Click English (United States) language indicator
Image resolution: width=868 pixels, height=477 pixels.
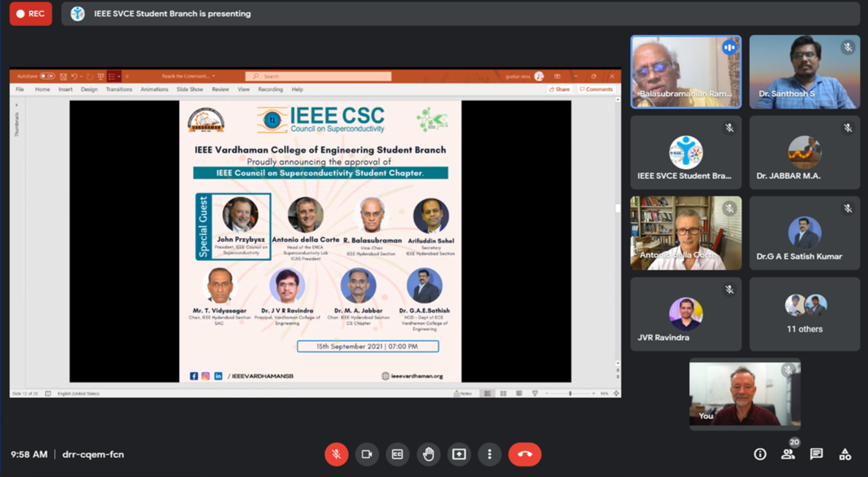point(78,393)
